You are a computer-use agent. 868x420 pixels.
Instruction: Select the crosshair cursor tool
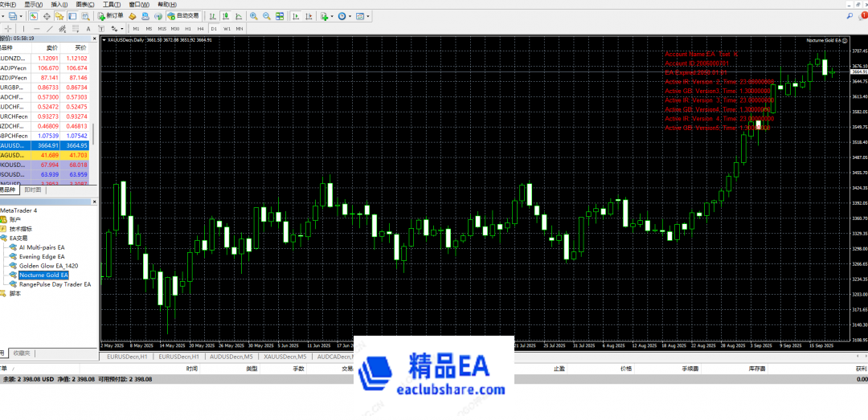pos(8,28)
